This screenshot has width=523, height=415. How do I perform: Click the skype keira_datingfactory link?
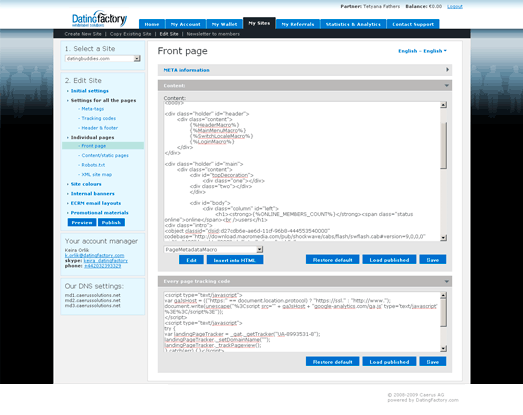pos(106,261)
